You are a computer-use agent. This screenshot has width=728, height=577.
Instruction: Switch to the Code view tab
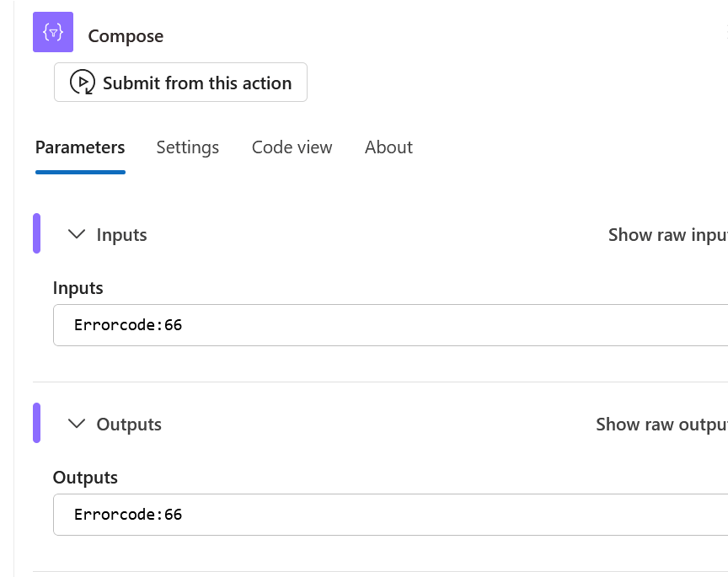292,147
